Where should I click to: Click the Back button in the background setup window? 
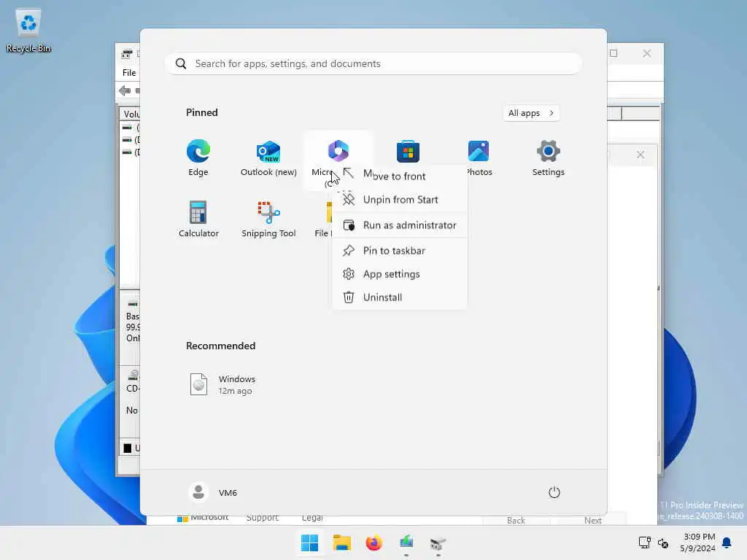point(516,520)
